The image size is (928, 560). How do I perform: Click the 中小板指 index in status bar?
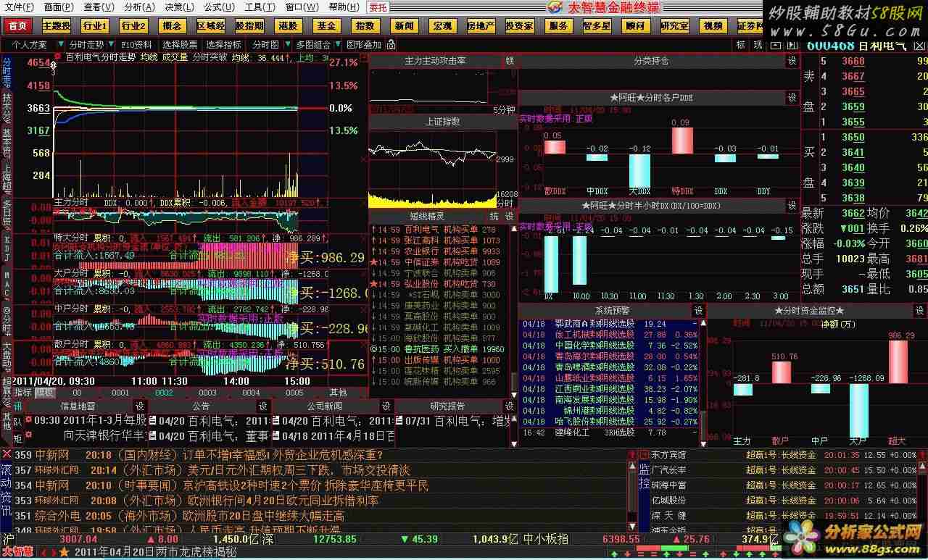tap(545, 539)
